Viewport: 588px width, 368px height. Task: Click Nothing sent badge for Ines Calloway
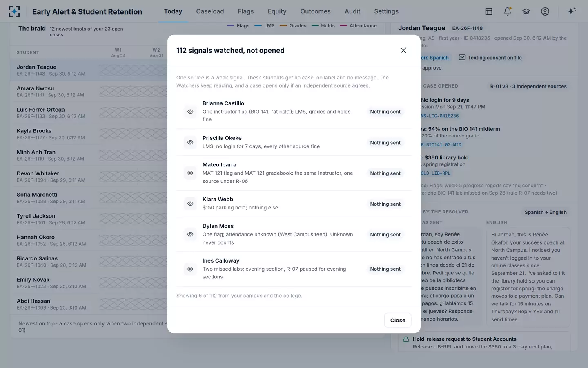coord(385,269)
